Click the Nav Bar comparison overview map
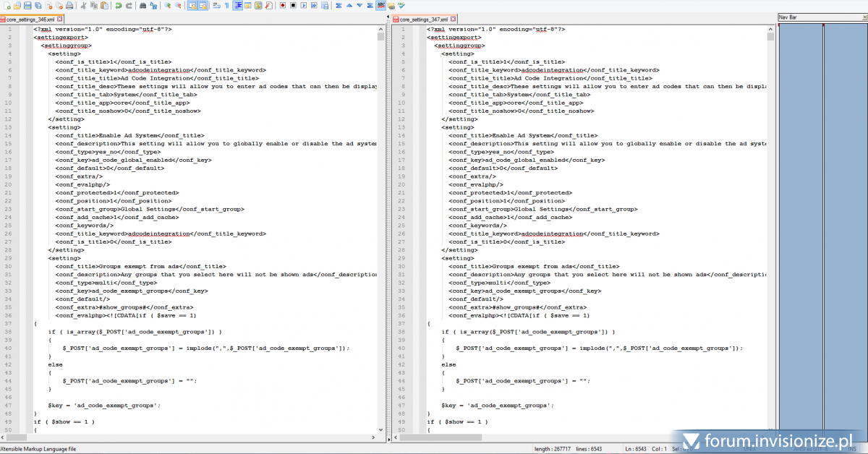868x454 pixels. pos(822,217)
